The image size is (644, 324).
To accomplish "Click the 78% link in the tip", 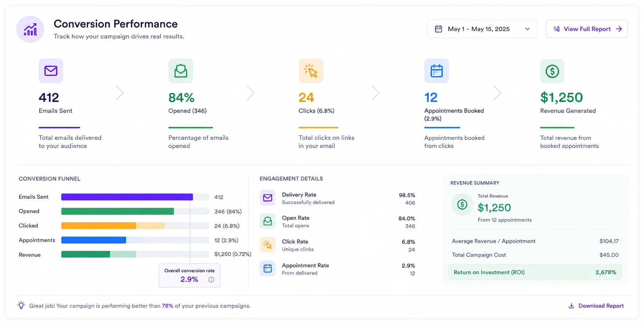I will point(168,306).
